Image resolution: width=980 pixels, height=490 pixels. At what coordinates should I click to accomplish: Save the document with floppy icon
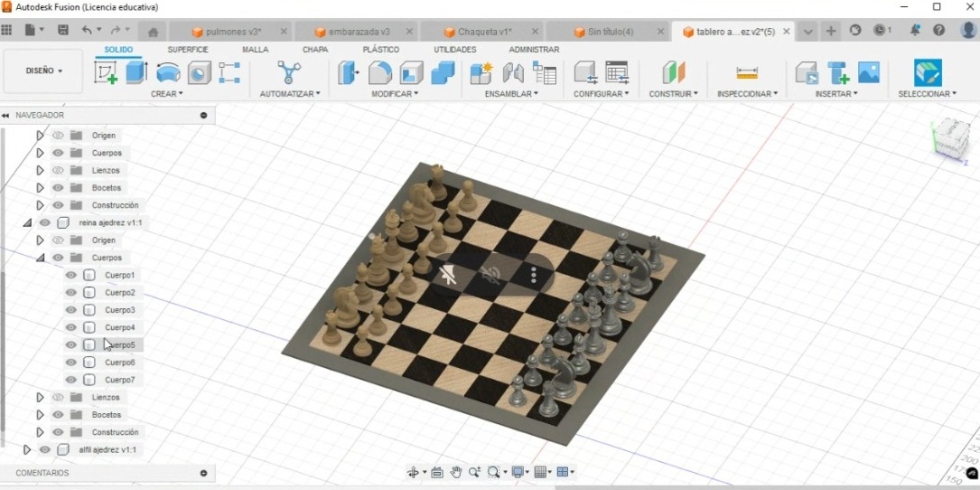click(x=62, y=30)
